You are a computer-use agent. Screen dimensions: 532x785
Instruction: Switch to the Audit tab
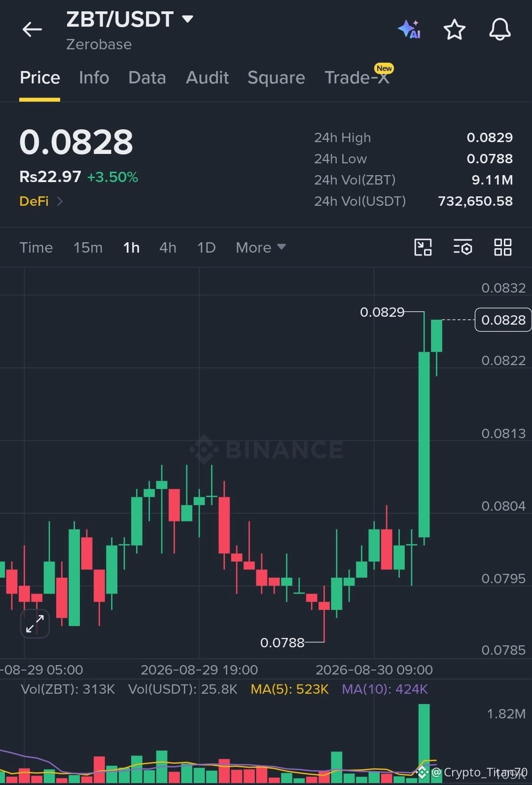(207, 77)
